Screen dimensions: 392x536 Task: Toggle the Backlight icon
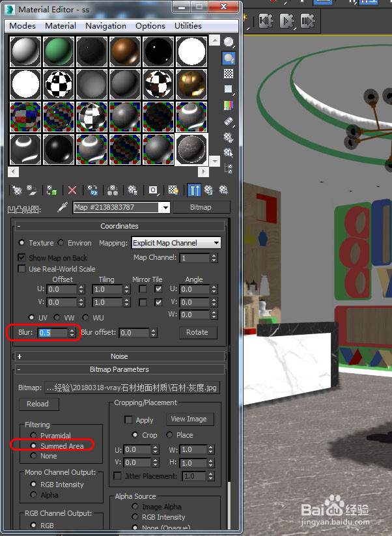click(x=229, y=58)
